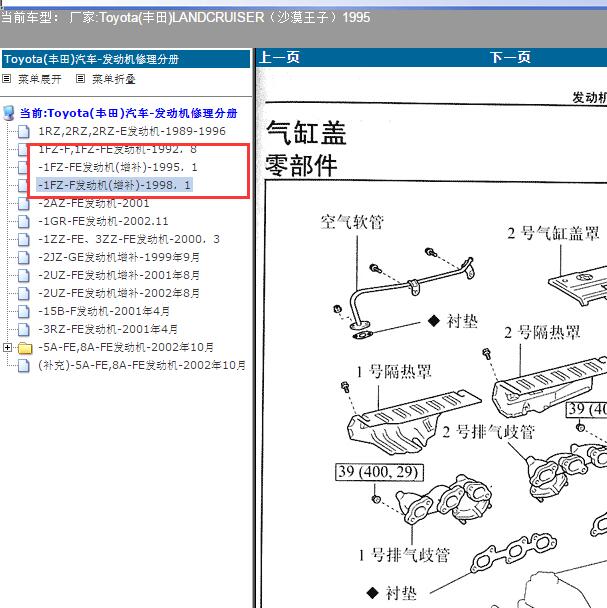Image resolution: width=607 pixels, height=608 pixels.
Task: Click the 2 号排气歧管 diagram label
Action: click(489, 432)
